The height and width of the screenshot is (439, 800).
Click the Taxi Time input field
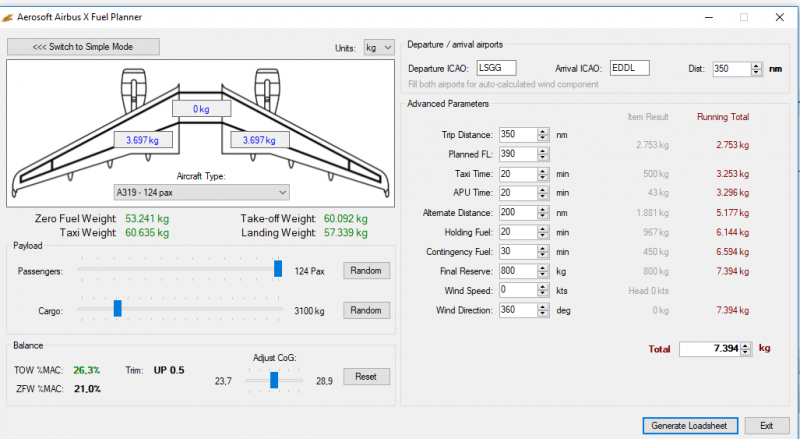click(x=518, y=174)
